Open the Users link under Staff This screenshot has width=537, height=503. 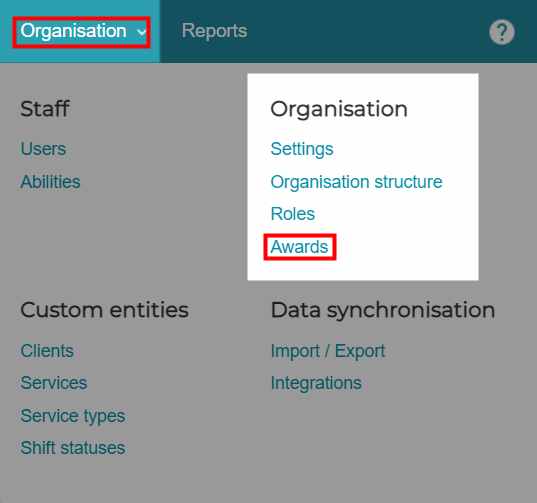tap(43, 149)
